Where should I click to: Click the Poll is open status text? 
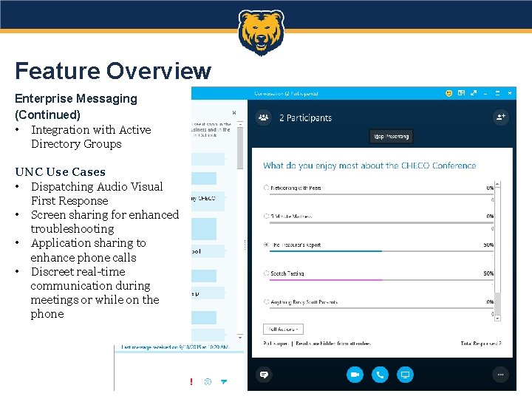pyautogui.click(x=276, y=344)
